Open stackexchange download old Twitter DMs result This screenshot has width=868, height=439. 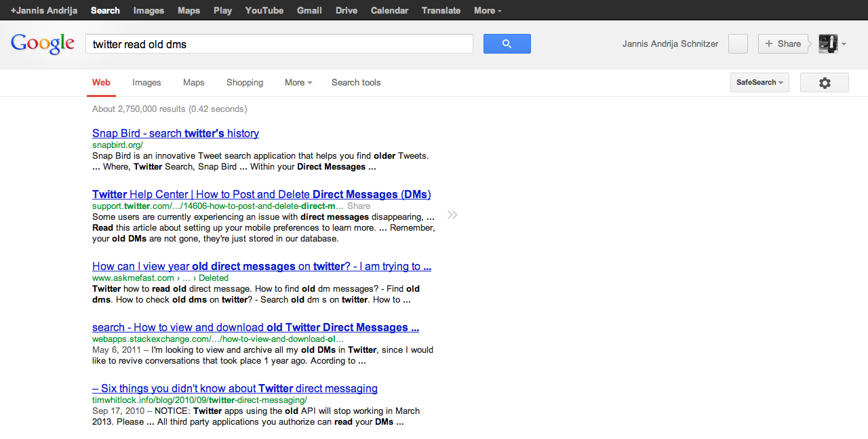coord(256,327)
